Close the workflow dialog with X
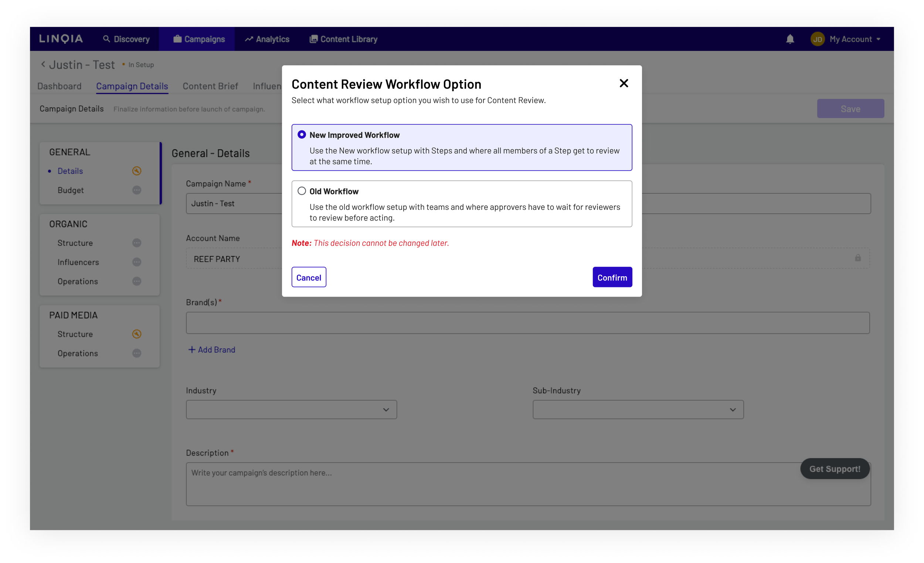 [624, 83]
